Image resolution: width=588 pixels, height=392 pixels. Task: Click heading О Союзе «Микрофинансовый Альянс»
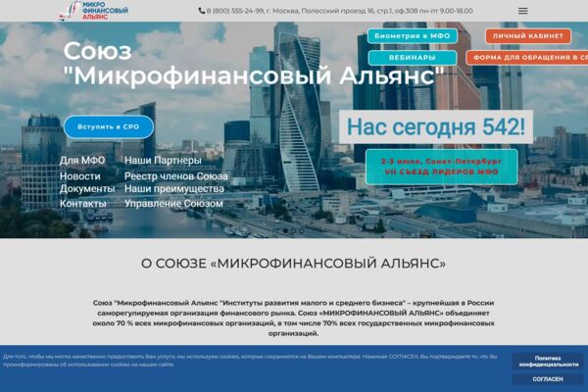click(x=293, y=264)
